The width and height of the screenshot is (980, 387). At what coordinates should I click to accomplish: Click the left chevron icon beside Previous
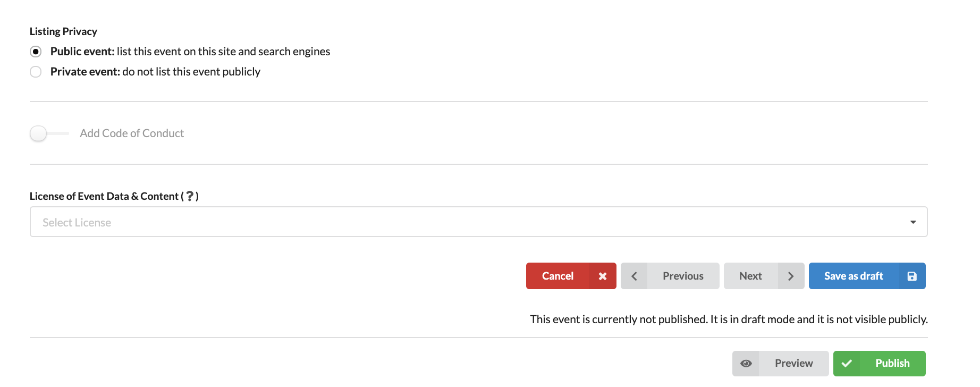[x=634, y=276]
